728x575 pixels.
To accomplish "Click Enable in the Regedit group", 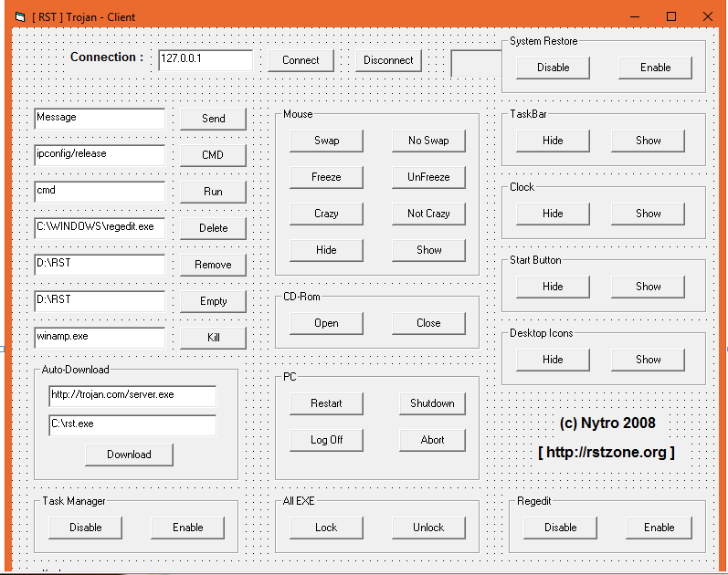I will click(659, 528).
